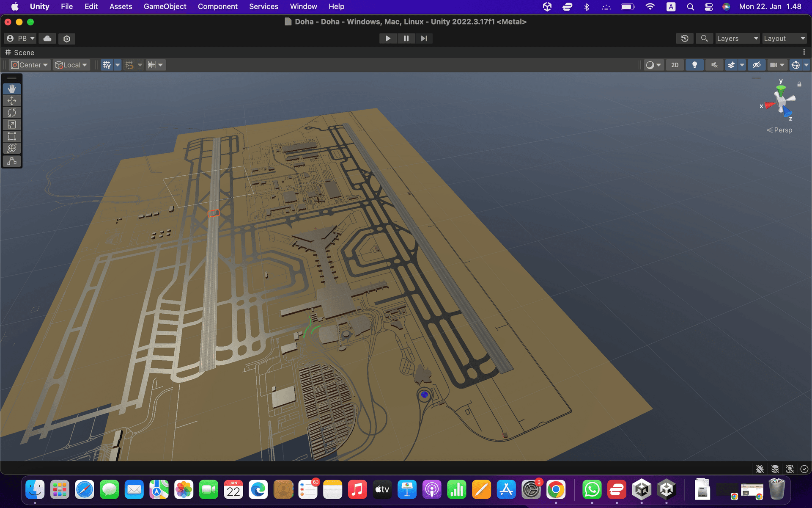The width and height of the screenshot is (812, 508).
Task: Toggle the scene audio listener
Action: tap(714, 64)
